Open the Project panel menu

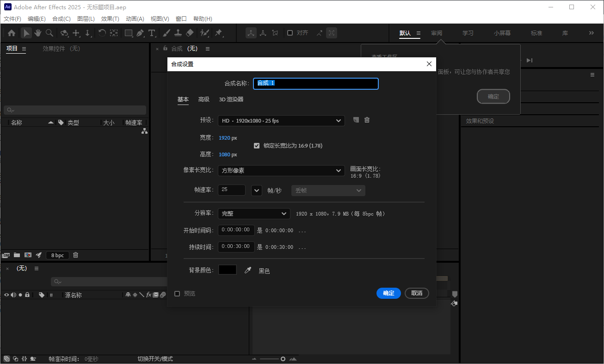pos(24,49)
